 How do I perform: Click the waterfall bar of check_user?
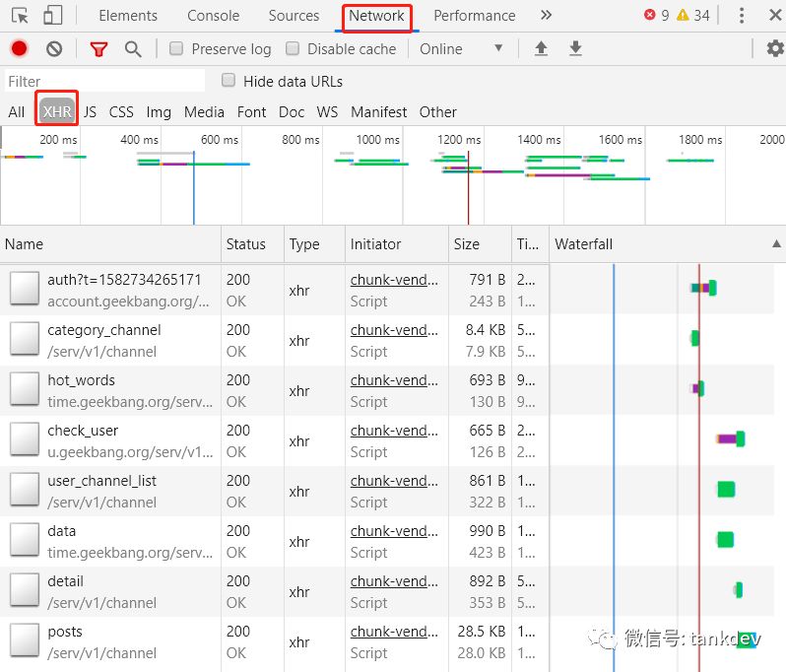(x=731, y=438)
